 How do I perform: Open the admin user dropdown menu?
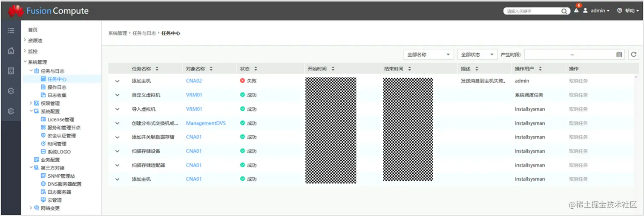(x=600, y=11)
